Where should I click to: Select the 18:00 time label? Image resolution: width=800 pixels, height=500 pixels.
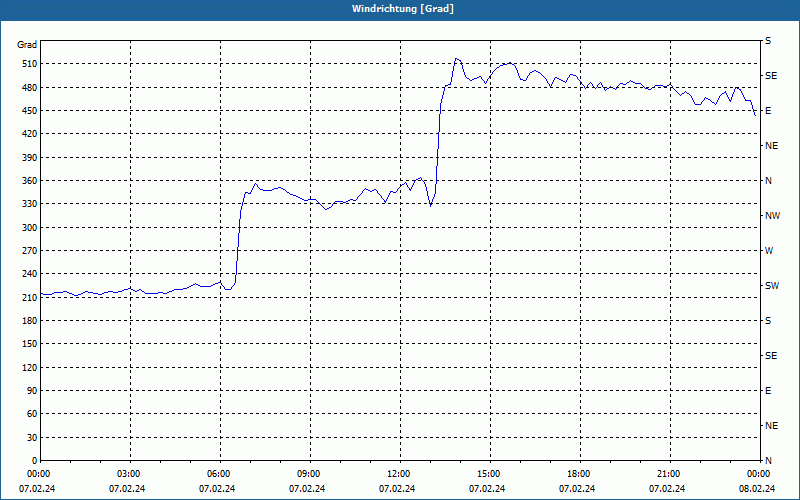581,474
